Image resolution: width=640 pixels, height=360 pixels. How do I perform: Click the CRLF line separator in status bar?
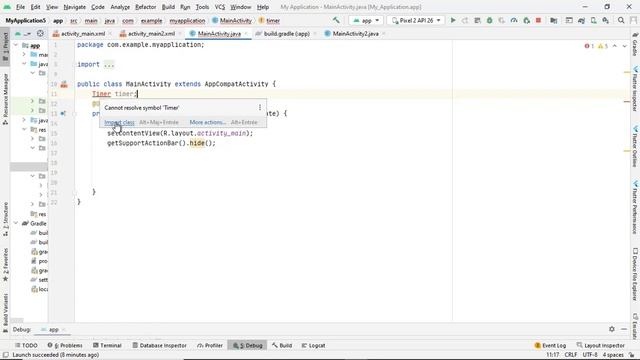tap(571, 355)
